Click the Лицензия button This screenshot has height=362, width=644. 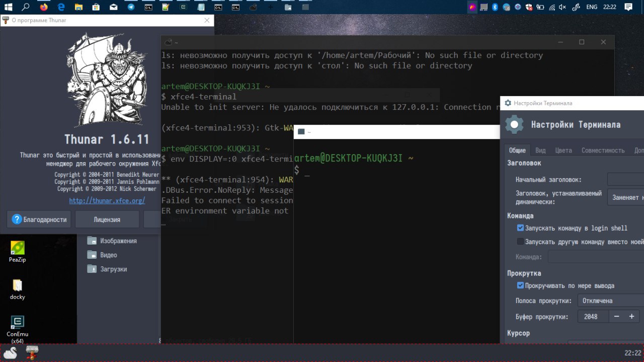pyautogui.click(x=107, y=220)
